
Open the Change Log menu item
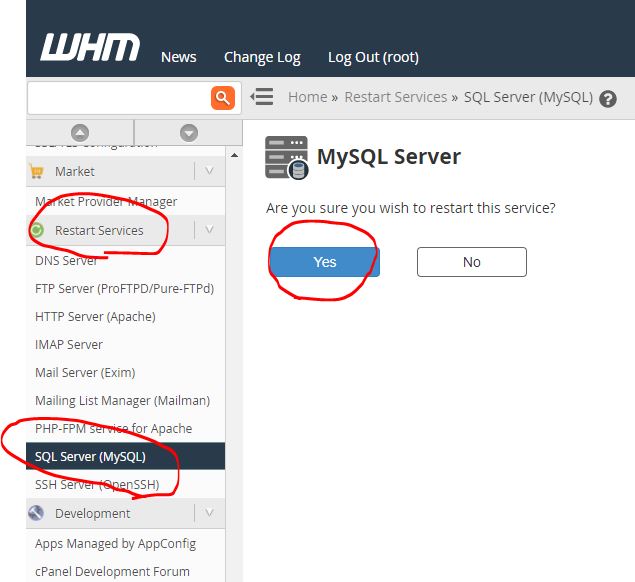[262, 57]
